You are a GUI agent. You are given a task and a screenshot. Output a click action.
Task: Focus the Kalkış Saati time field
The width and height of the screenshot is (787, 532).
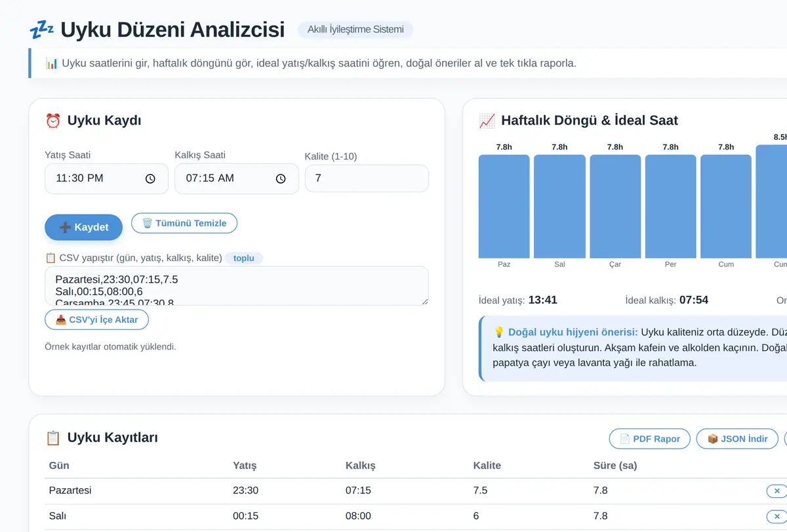tap(237, 178)
